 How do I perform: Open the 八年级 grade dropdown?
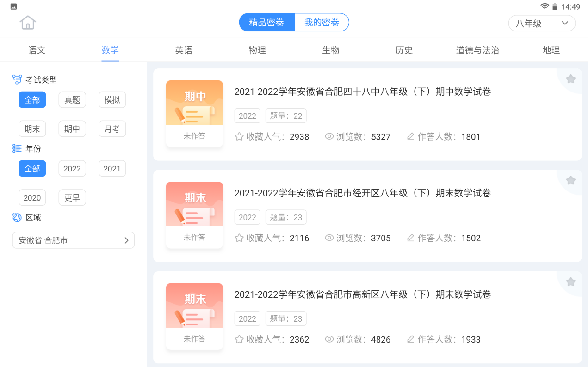542,23
